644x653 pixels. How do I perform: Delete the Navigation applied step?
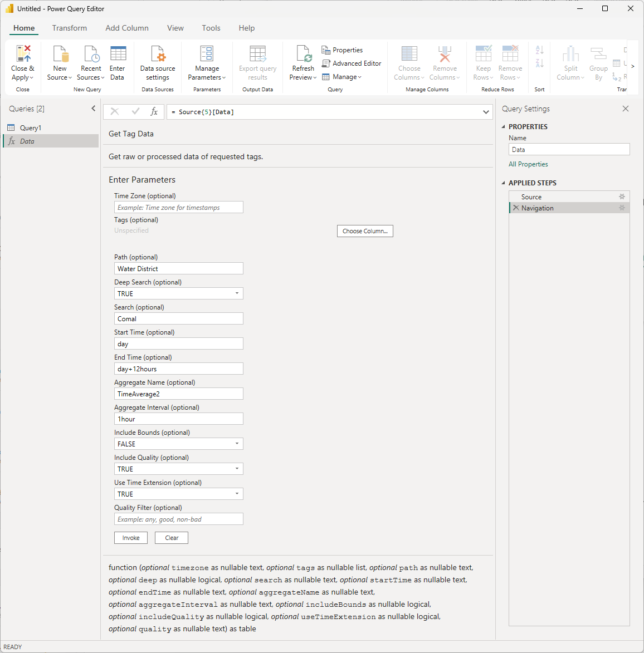(x=516, y=208)
